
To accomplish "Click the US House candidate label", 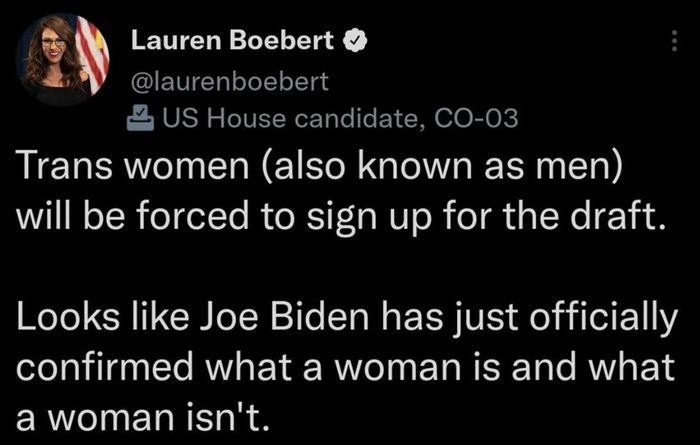I will coord(294,121).
